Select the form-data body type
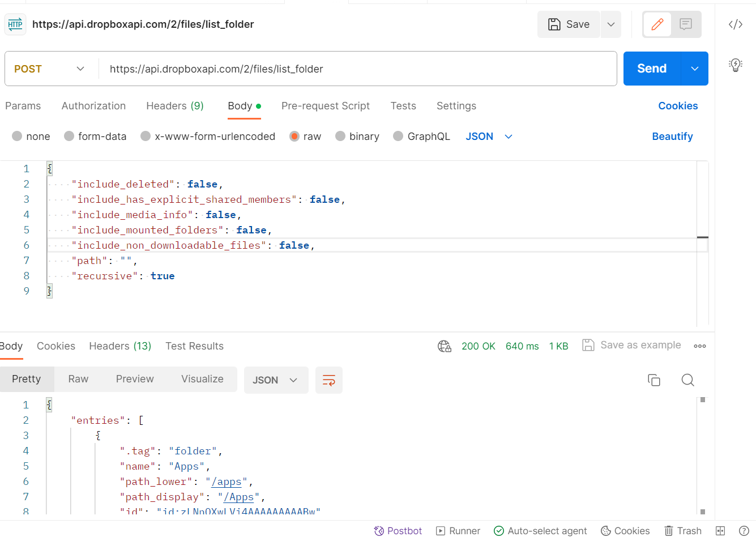This screenshot has height=541, width=756. [95, 137]
